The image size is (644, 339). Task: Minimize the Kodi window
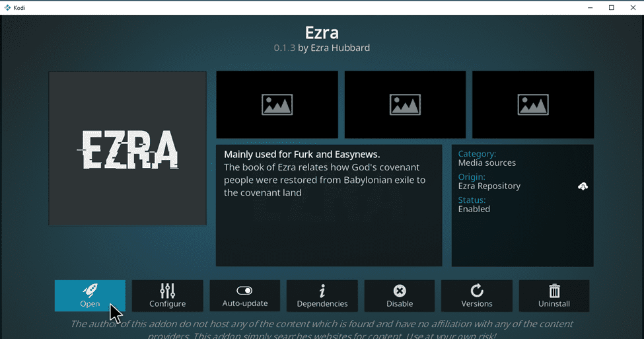590,7
